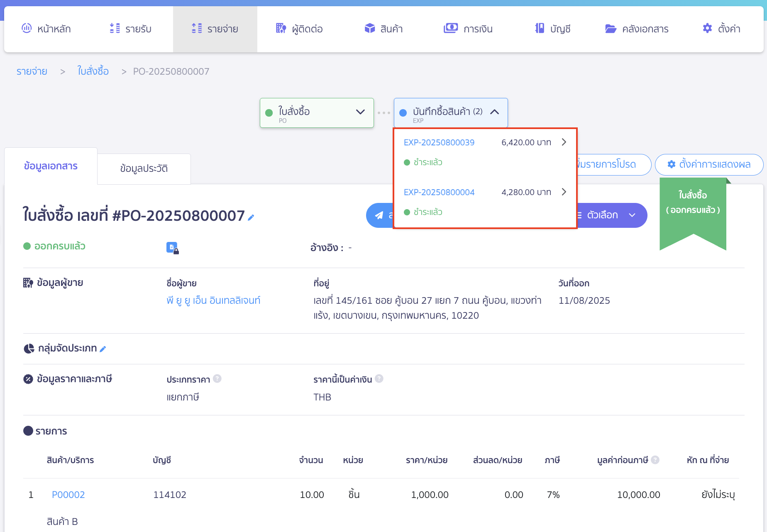The width and height of the screenshot is (767, 532).
Task: Open the หน้าหลัก home menu
Action: pos(46,29)
